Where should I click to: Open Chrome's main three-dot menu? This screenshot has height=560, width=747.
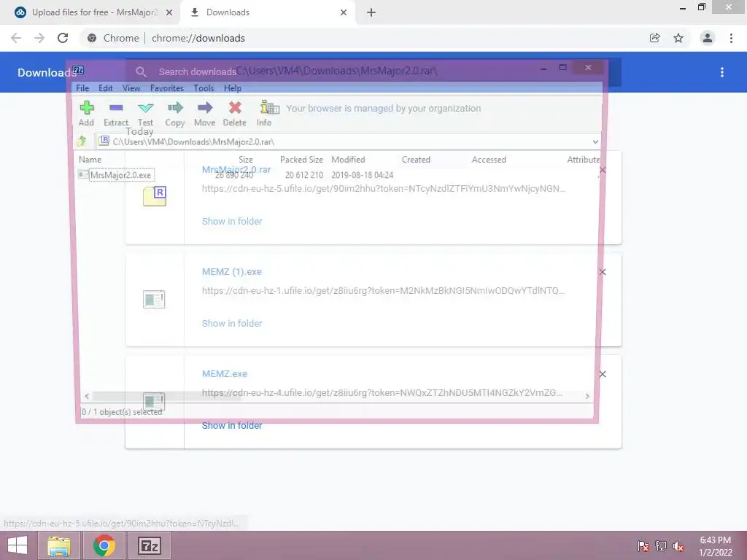[x=731, y=38]
